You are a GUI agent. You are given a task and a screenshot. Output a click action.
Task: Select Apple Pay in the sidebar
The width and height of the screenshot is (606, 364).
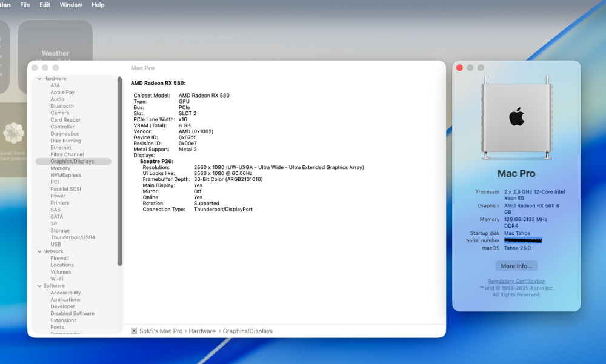click(x=62, y=92)
